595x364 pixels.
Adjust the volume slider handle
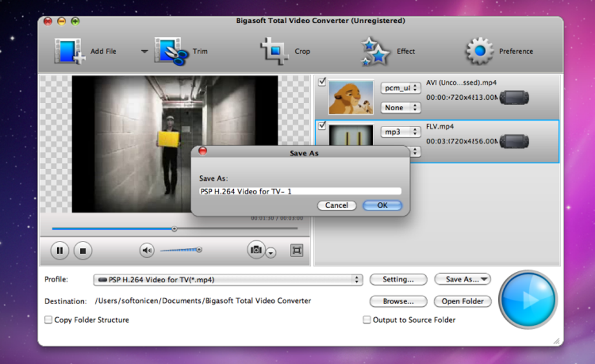pyautogui.click(x=199, y=249)
